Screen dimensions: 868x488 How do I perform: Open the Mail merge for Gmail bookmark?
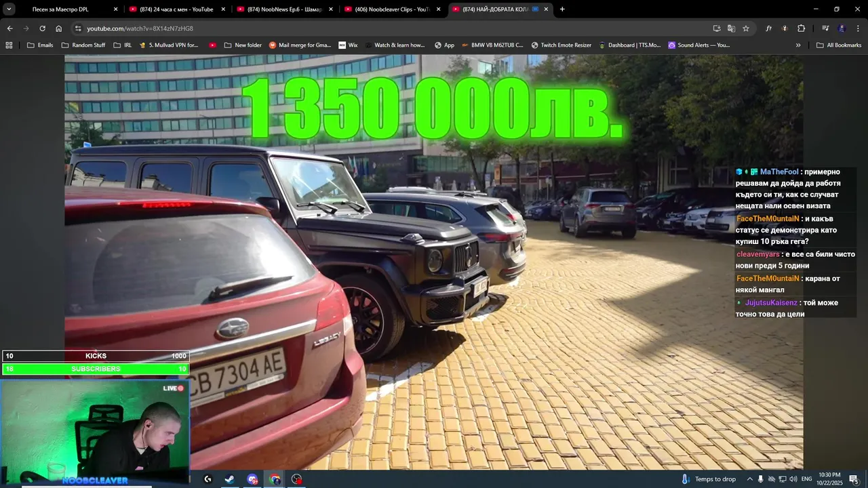300,45
